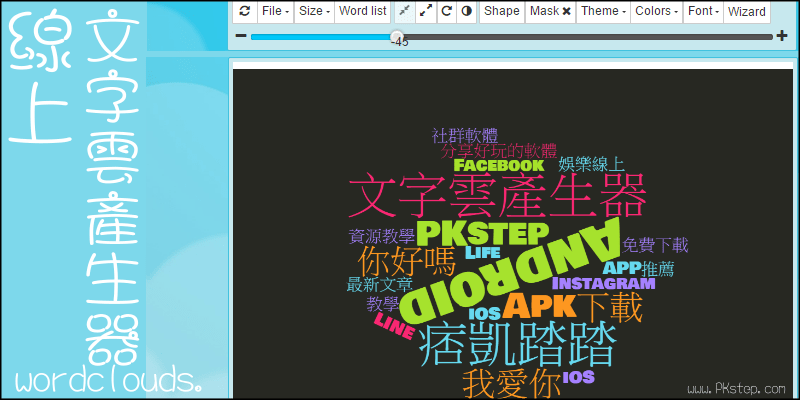
Task: Click the blue LIFE word
Action: tap(482, 253)
